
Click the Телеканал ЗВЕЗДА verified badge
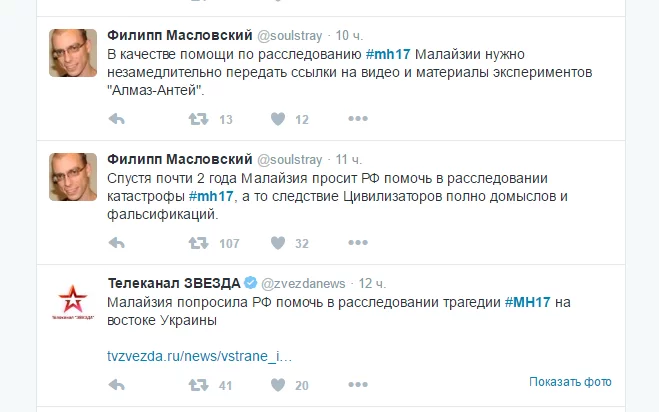[252, 284]
